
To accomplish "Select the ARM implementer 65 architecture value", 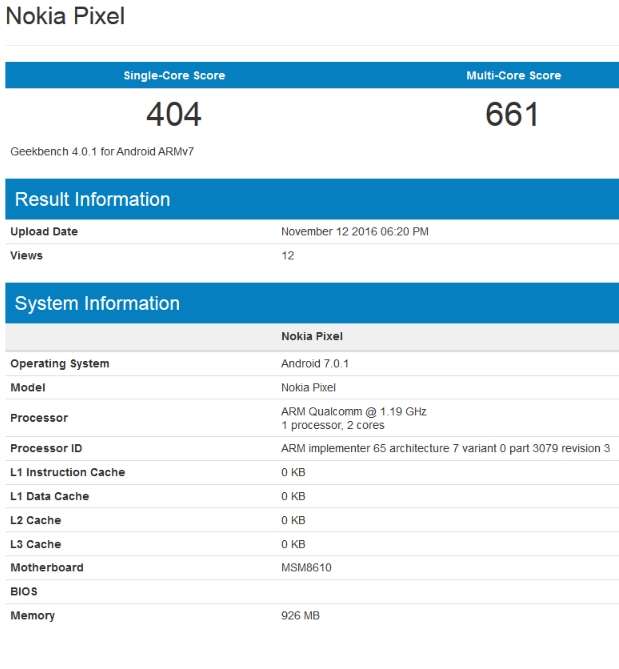I will [445, 448].
